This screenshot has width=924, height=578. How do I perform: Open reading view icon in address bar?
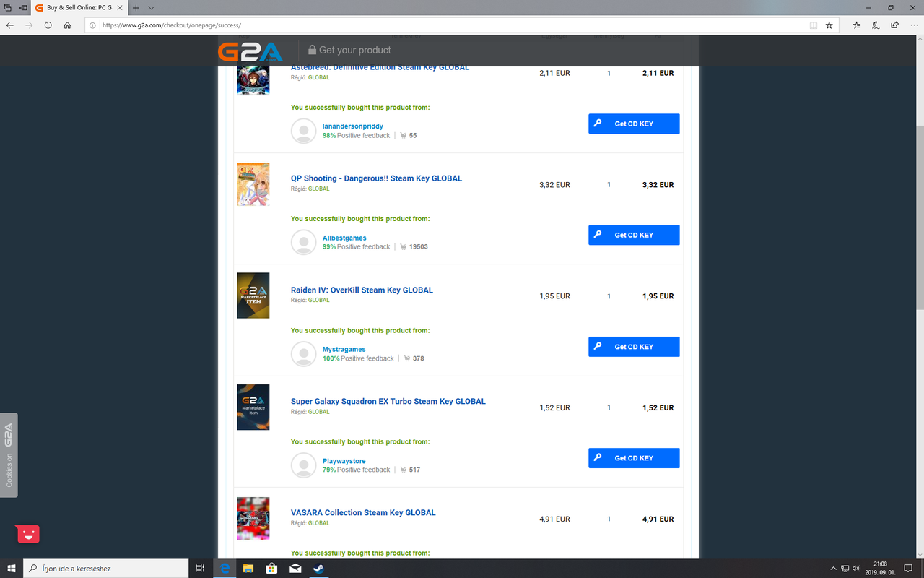click(814, 25)
